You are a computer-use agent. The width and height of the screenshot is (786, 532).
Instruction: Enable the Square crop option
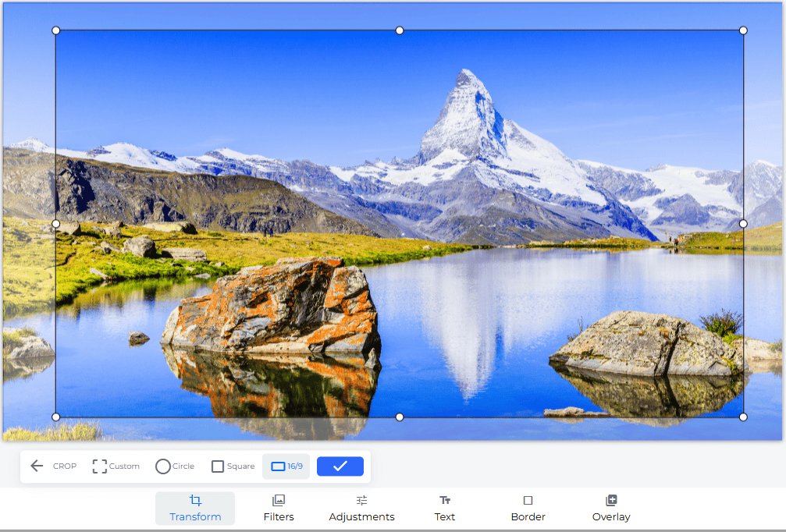232,466
